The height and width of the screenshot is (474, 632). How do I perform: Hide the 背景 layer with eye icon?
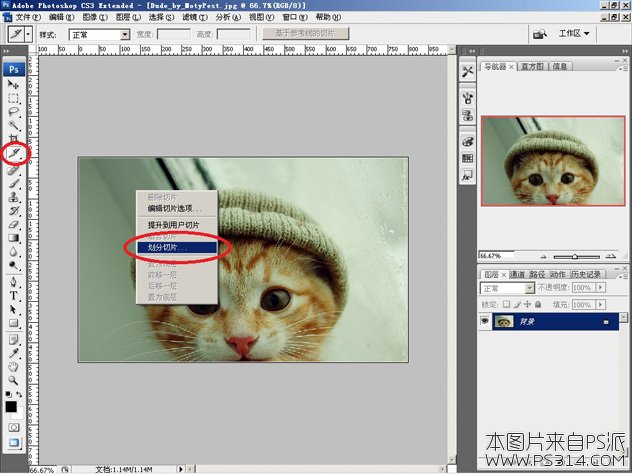coord(486,321)
